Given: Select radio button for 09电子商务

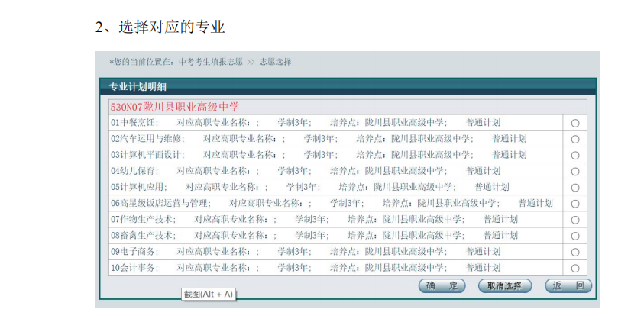Looking at the screenshot, I should pos(575,253).
